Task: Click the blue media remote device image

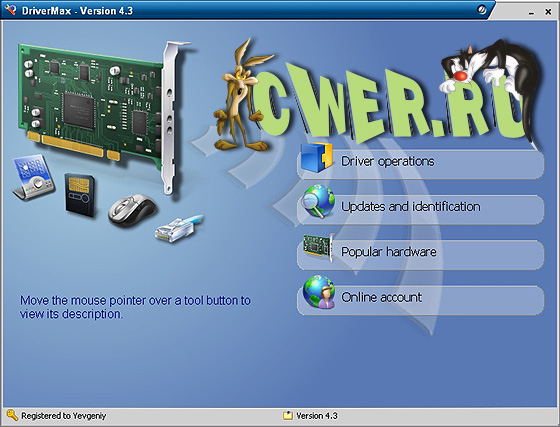Action: 33,177
